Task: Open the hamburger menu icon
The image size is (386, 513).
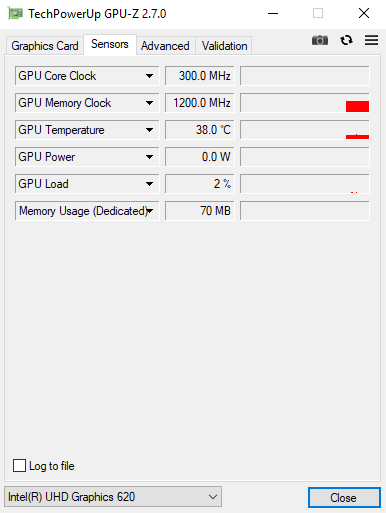Action: 371,40
